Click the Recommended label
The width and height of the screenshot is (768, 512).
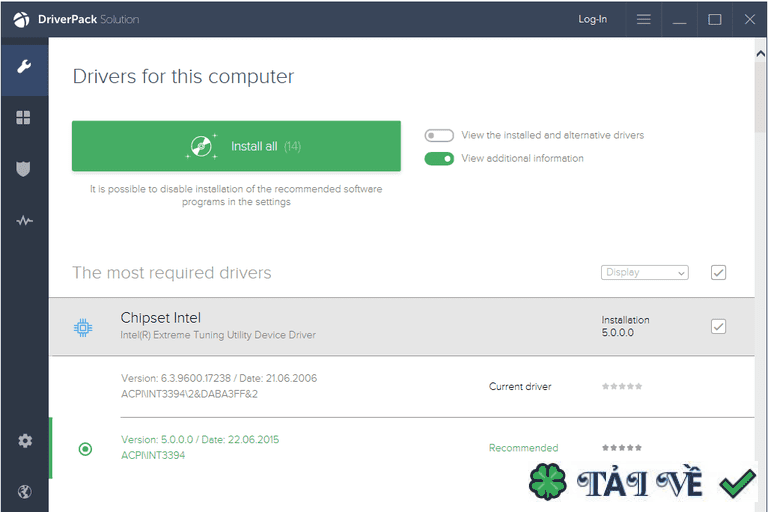tap(523, 448)
